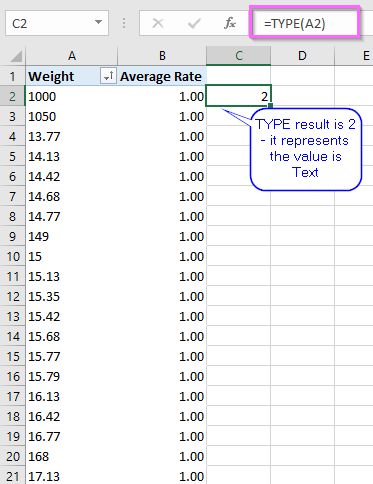Viewport: 373px width, 484px height.
Task: Select Average Rate 1.00 in row 2
Action: pos(162,96)
